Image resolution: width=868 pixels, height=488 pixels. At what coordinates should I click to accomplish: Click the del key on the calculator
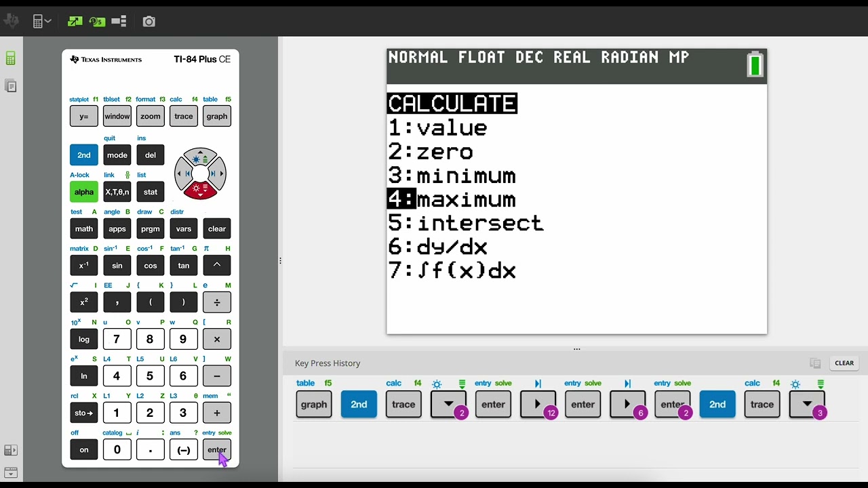(151, 155)
